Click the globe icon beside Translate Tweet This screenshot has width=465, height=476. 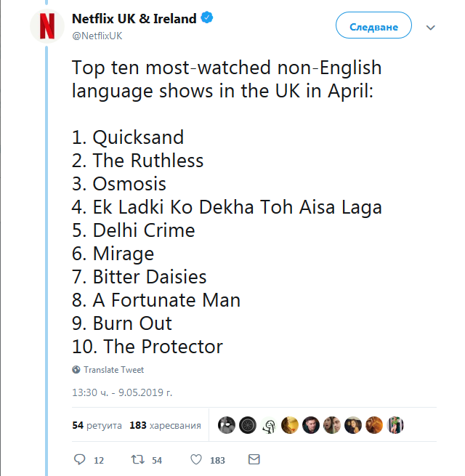pyautogui.click(x=76, y=369)
